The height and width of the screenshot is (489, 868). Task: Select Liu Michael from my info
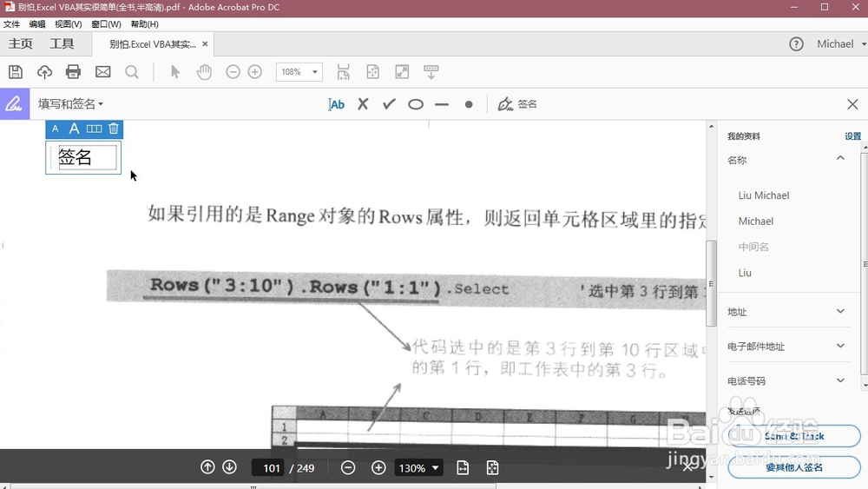click(x=763, y=195)
